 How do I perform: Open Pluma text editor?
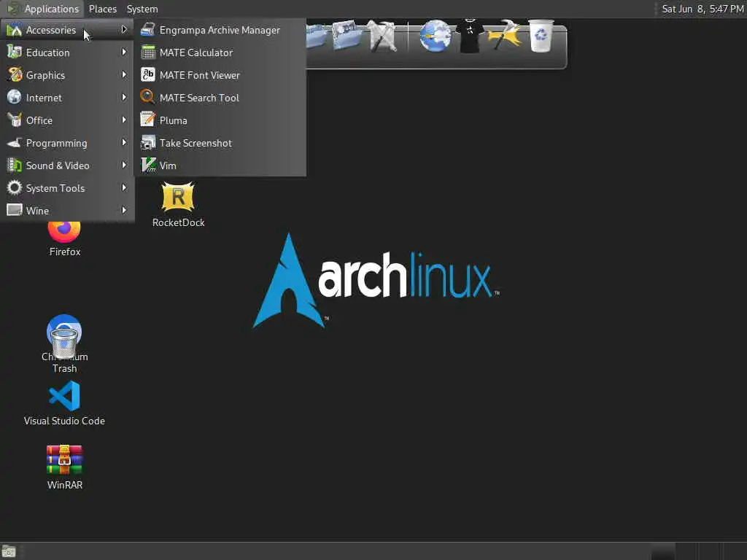click(x=220, y=120)
